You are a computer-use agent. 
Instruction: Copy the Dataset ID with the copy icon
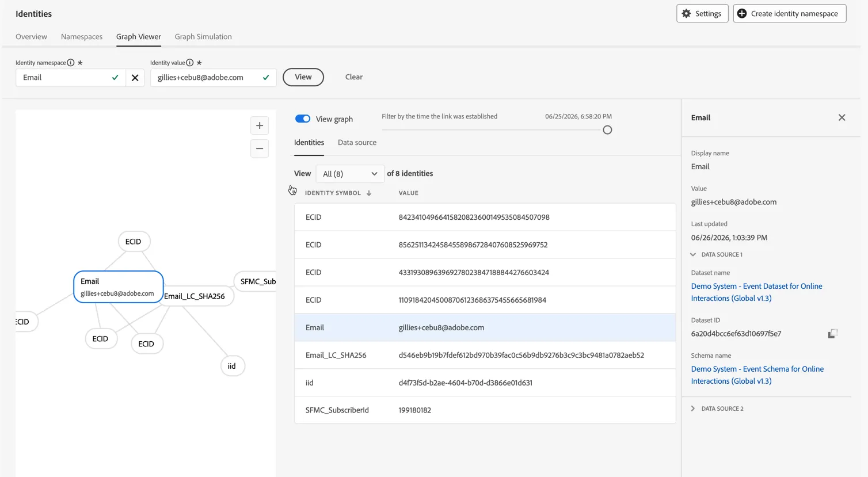click(x=832, y=334)
